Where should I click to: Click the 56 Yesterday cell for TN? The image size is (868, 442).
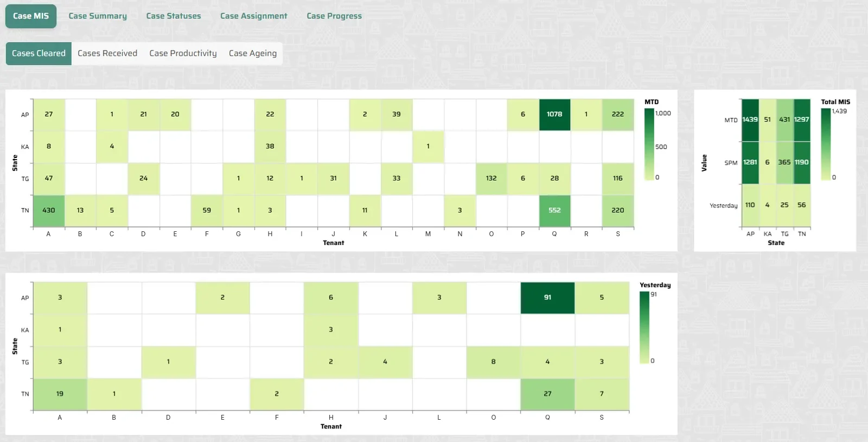click(x=802, y=205)
